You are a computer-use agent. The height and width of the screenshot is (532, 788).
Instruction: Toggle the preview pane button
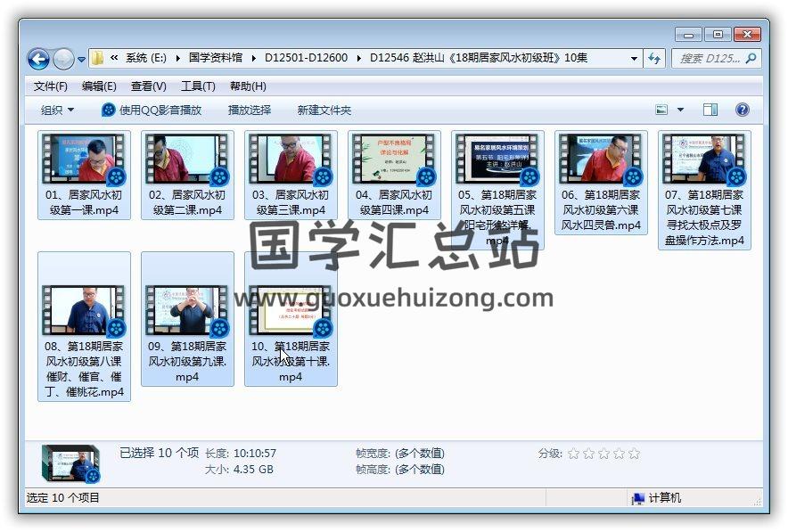pos(710,110)
